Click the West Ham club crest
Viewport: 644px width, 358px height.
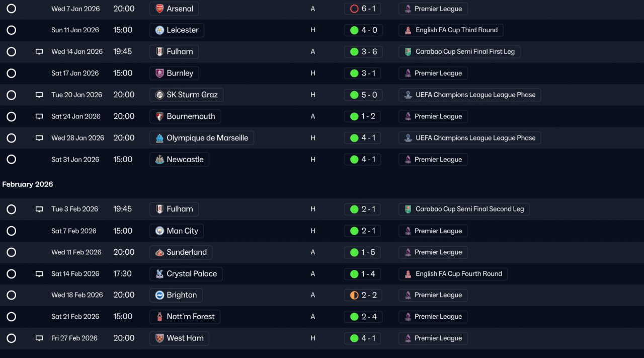[x=159, y=338]
